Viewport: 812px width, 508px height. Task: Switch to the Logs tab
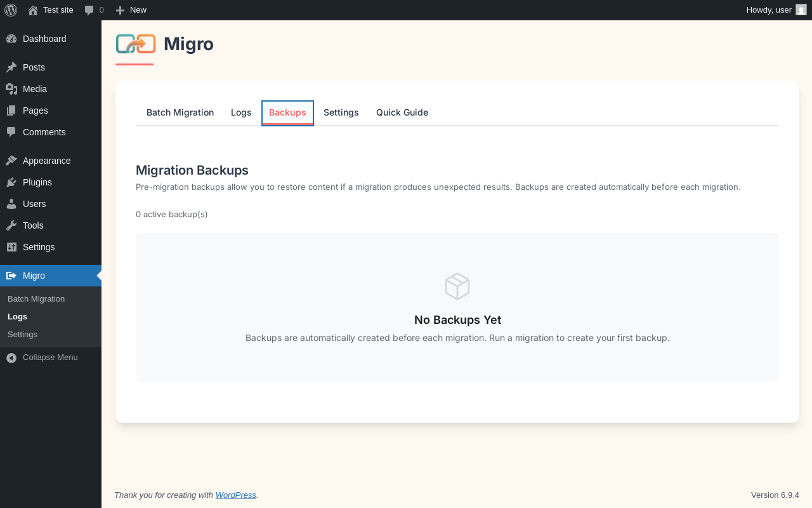(241, 112)
